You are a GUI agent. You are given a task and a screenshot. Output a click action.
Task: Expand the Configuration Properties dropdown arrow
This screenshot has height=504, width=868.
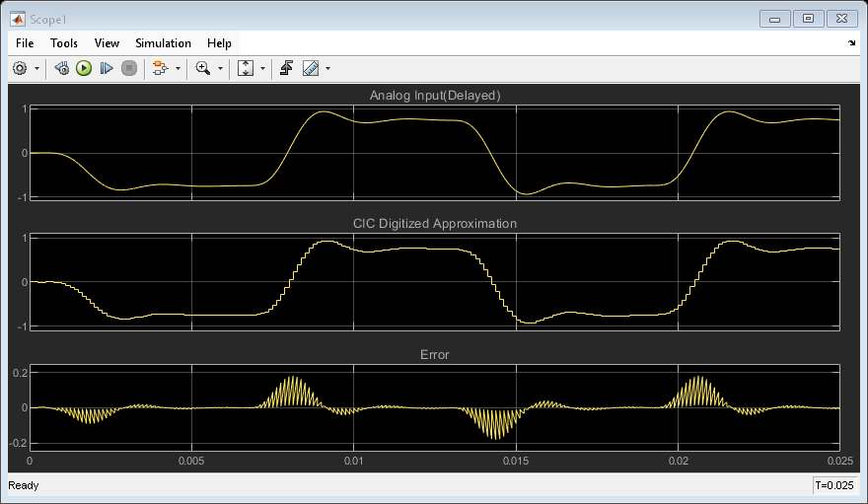point(37,69)
